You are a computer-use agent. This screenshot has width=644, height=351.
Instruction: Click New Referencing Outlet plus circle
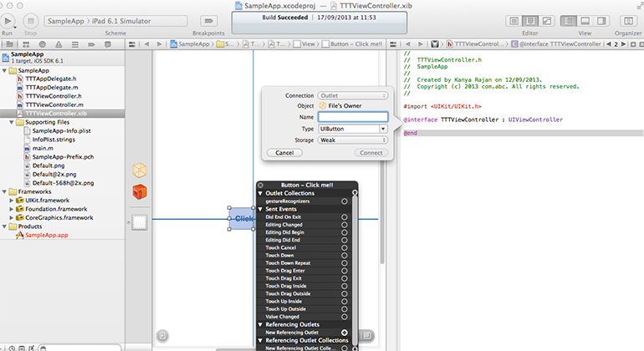click(345, 333)
